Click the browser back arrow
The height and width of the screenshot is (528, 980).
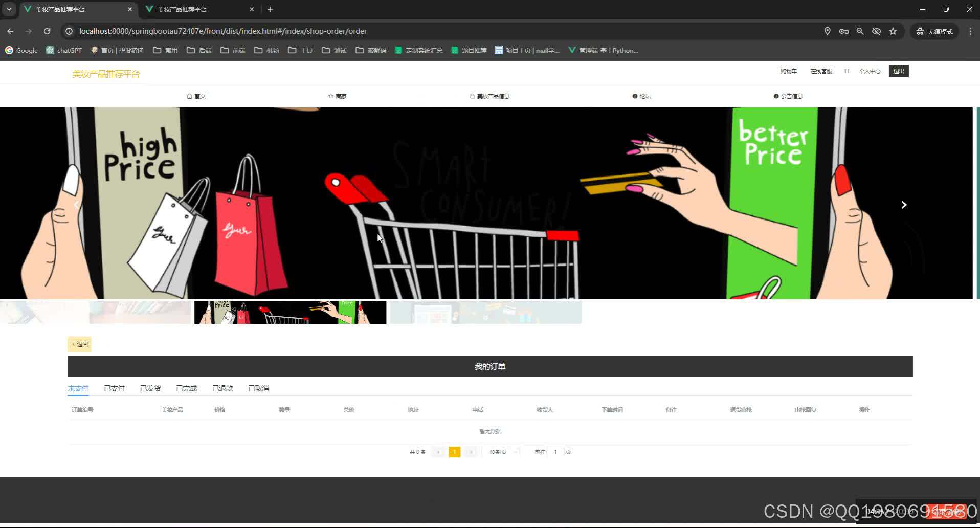coord(10,31)
